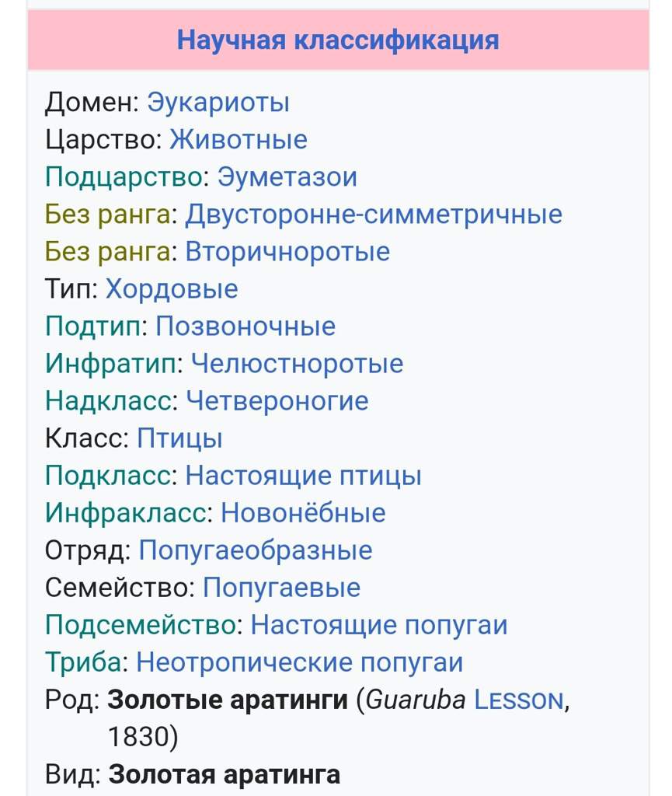Open the Настоящие попугаи subfamily link
The height and width of the screenshot is (796, 672).
(x=379, y=625)
